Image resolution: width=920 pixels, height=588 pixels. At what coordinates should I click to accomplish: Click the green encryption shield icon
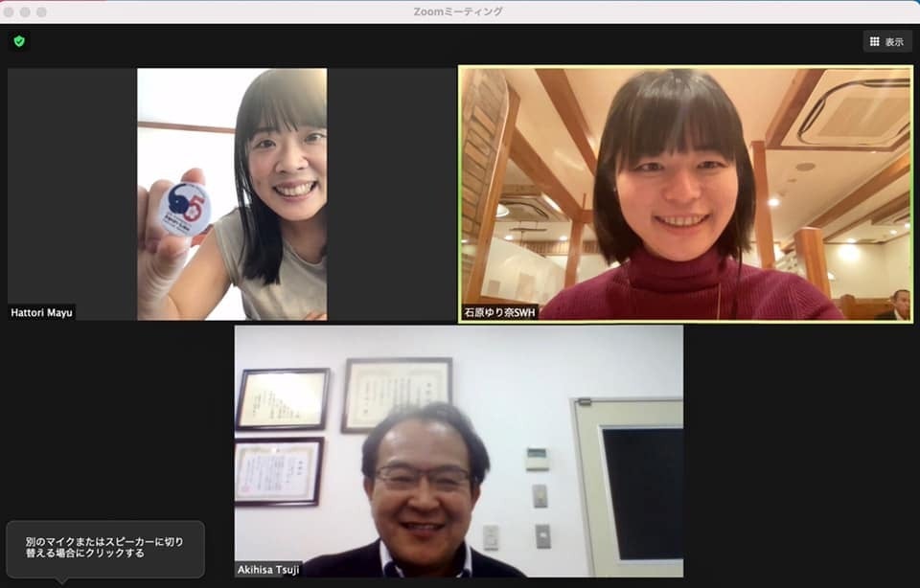pyautogui.click(x=18, y=41)
